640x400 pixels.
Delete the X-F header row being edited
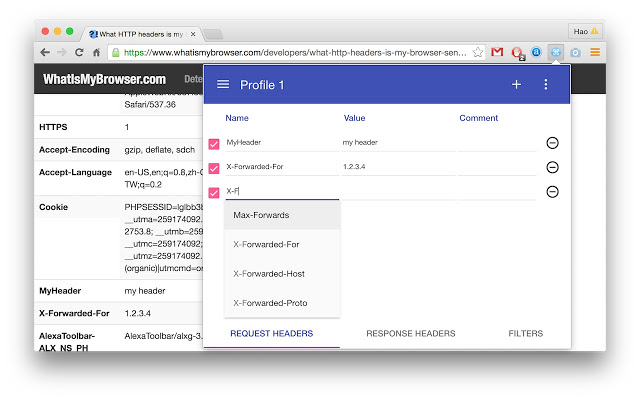point(552,192)
